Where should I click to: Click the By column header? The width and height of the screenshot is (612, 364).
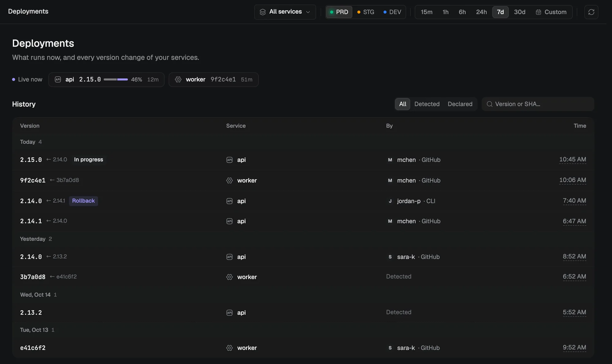[389, 126]
